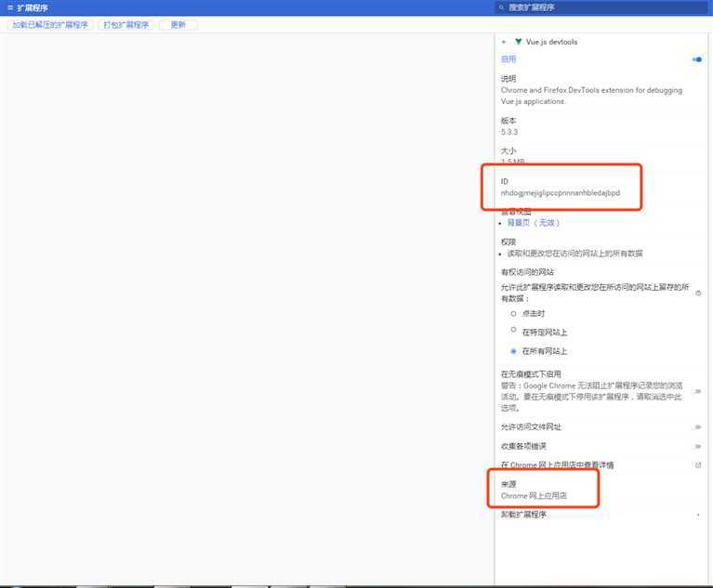Toggle the 在无痕模式下启用 switch
This screenshot has height=588, width=713.
(x=698, y=391)
